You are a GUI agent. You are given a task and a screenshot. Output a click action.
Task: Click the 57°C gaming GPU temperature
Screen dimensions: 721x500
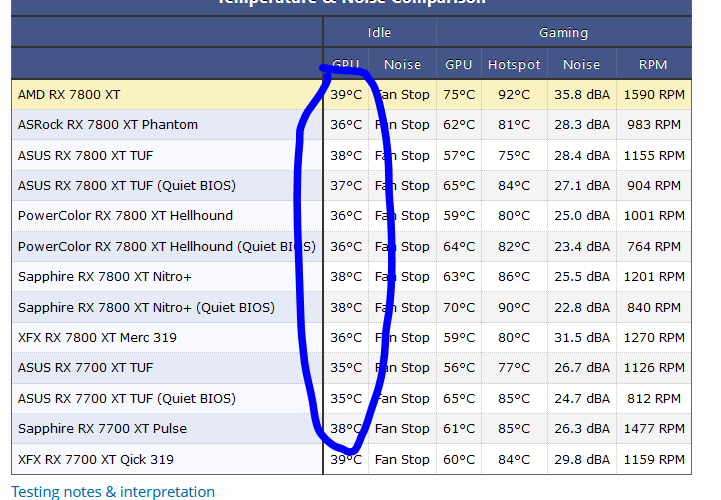coord(459,155)
